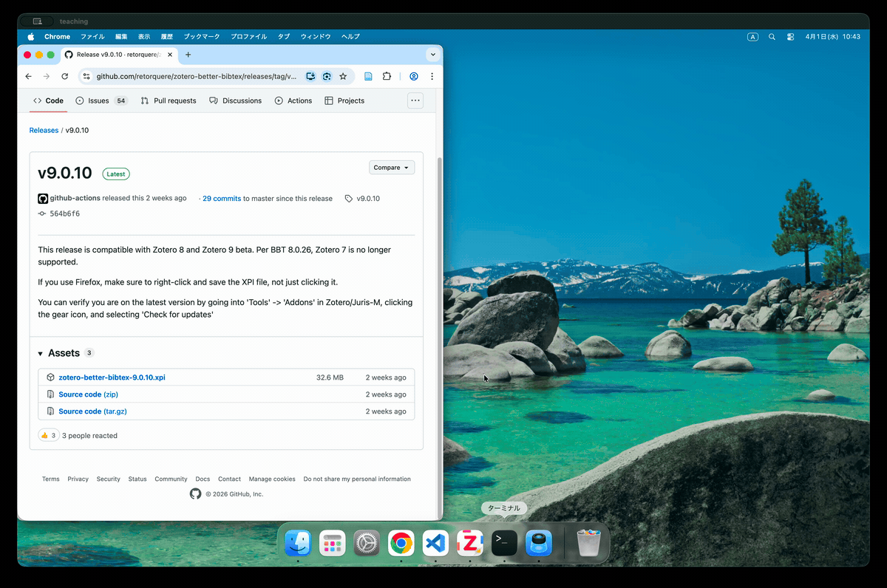This screenshot has width=887, height=588.
Task: Launch Zotero from the dock
Action: click(470, 544)
